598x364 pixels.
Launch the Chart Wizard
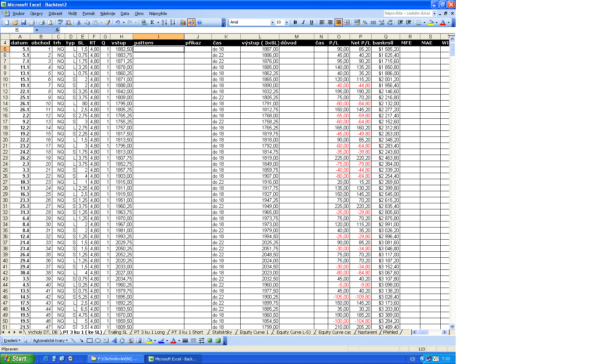tap(183, 22)
